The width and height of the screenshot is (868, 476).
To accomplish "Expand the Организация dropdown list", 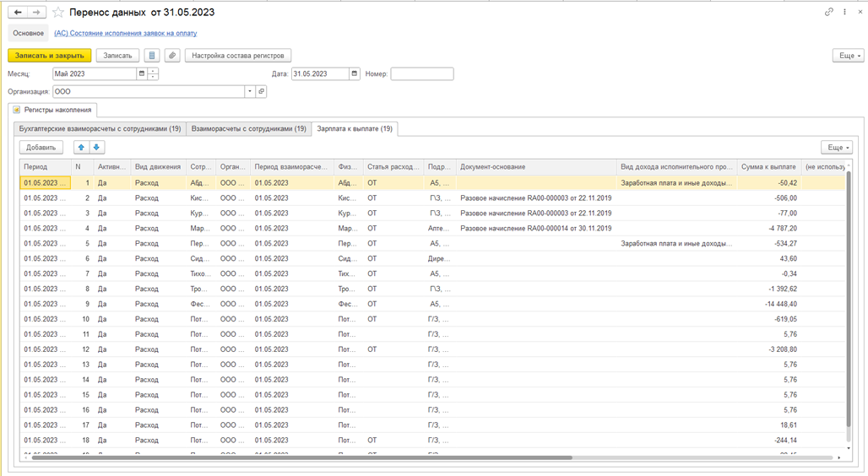I will (250, 91).
